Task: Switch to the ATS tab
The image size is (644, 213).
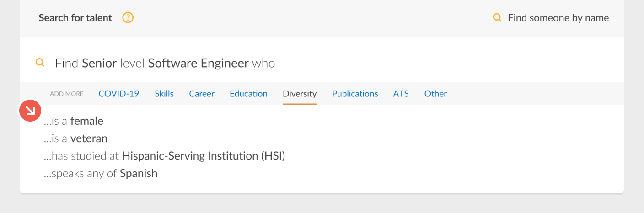Action: pyautogui.click(x=401, y=94)
